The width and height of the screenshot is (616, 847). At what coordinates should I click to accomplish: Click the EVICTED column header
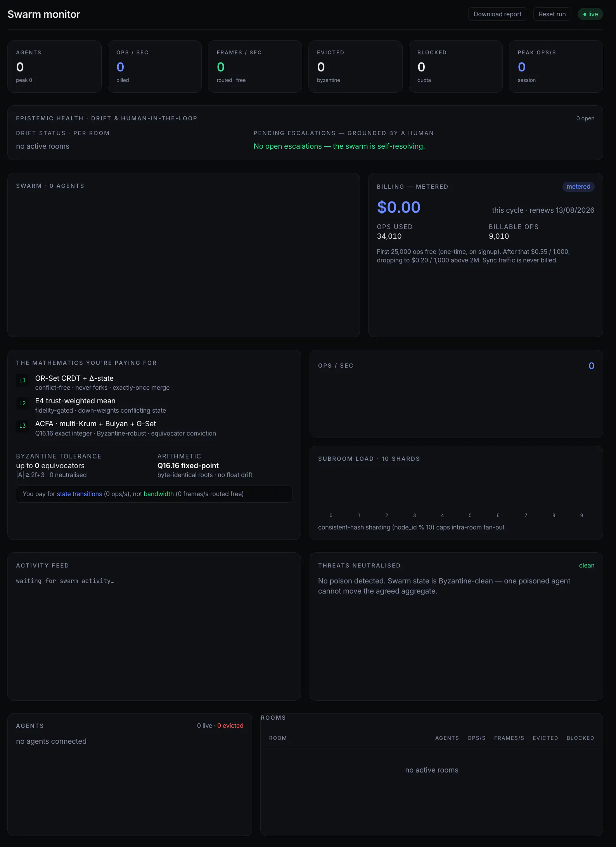545,738
